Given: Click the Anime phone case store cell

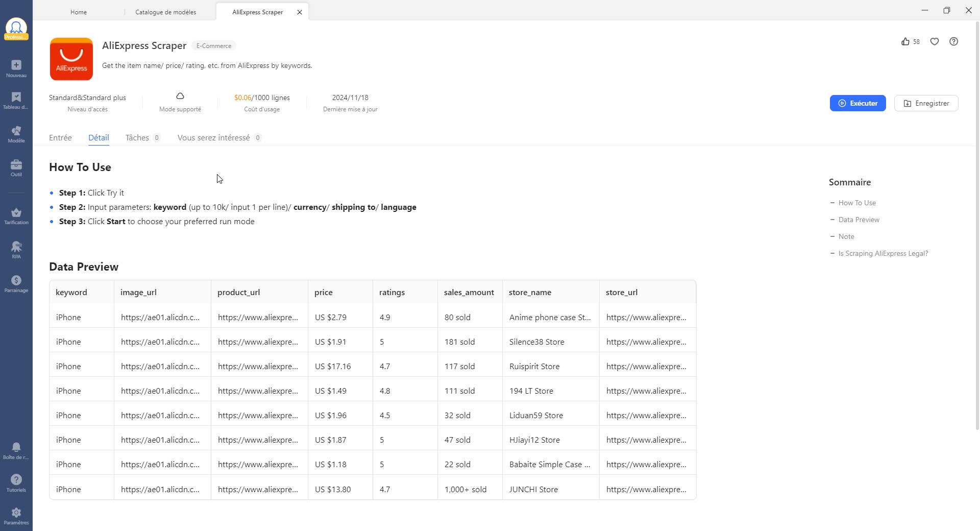Looking at the screenshot, I should pyautogui.click(x=550, y=317).
